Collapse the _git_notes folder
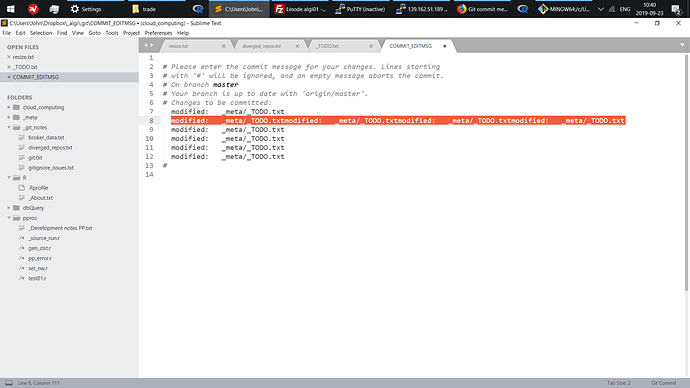690x388 pixels. tap(9, 128)
